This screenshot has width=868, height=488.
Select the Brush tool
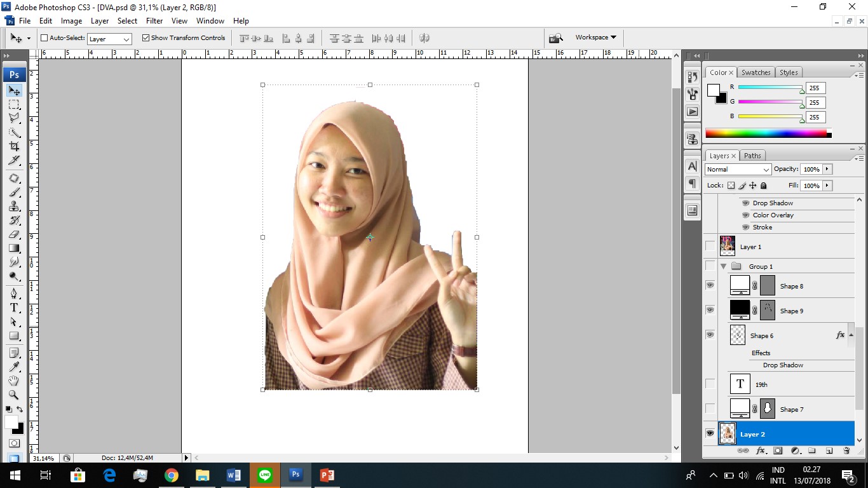tap(14, 192)
